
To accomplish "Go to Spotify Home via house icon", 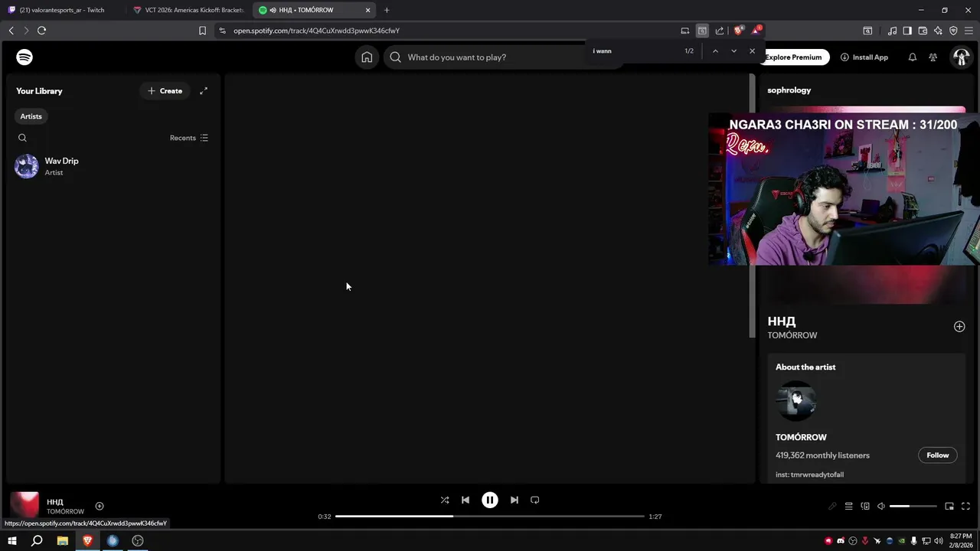I will pyautogui.click(x=367, y=57).
